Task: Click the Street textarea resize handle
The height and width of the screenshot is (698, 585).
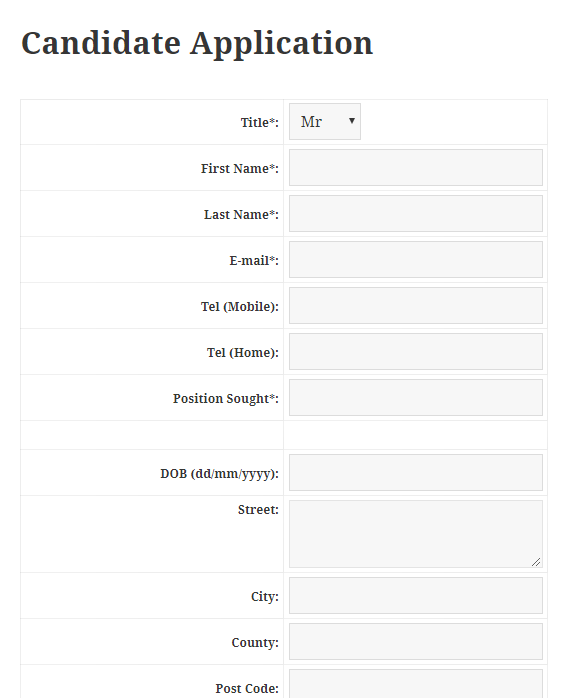Action: (x=536, y=562)
